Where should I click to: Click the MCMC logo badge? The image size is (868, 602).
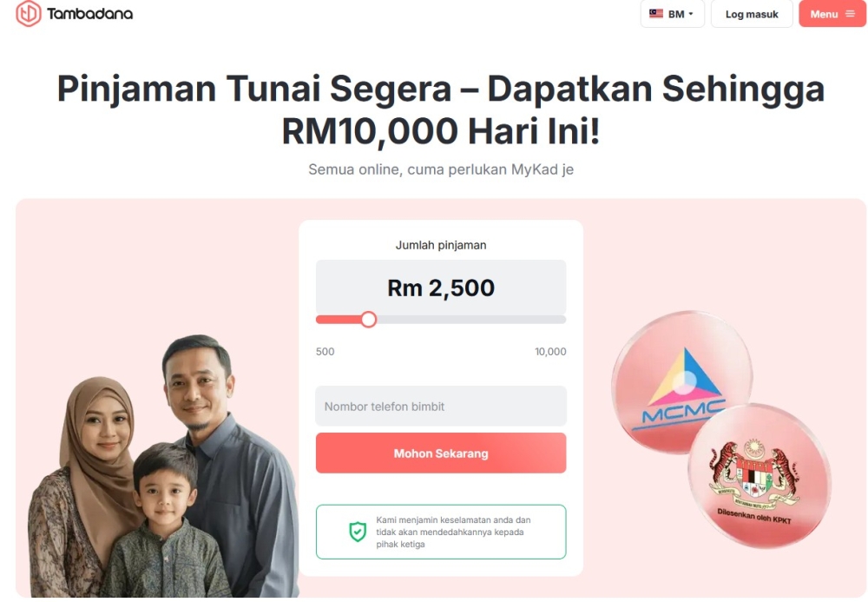684,382
